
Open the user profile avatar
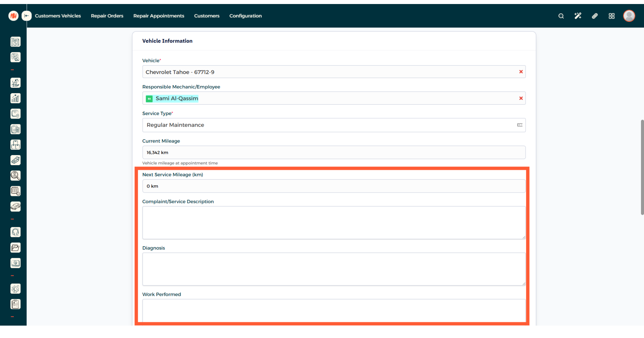629,16
